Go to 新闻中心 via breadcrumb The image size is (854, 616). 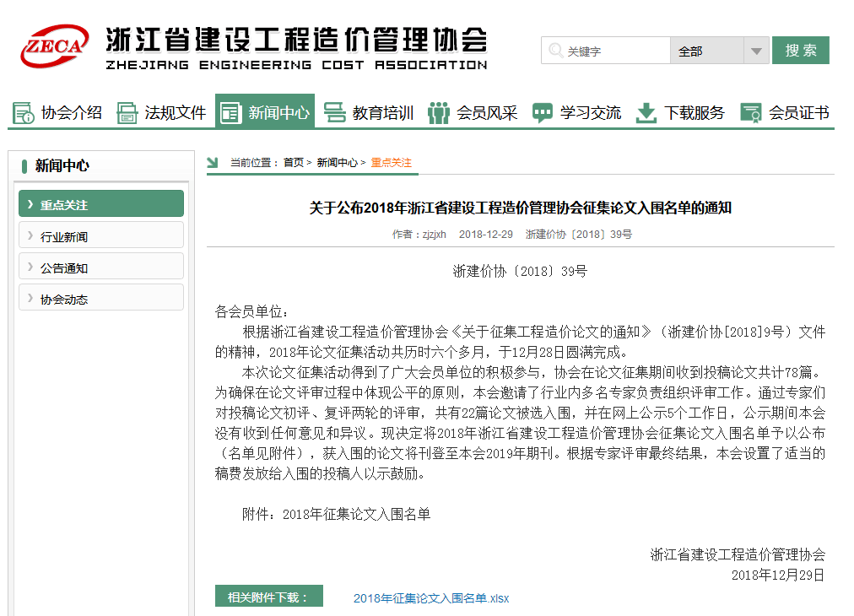click(x=338, y=162)
